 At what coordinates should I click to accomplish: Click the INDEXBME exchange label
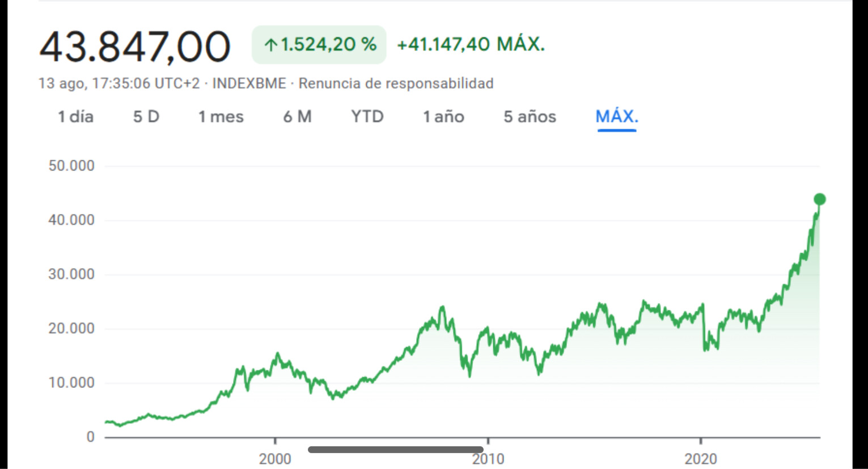(x=249, y=83)
